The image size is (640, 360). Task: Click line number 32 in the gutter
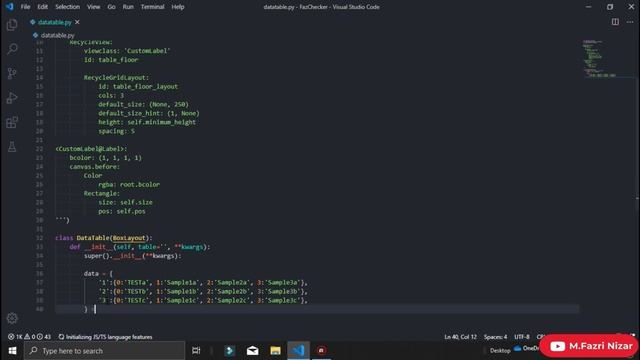tap(39, 238)
